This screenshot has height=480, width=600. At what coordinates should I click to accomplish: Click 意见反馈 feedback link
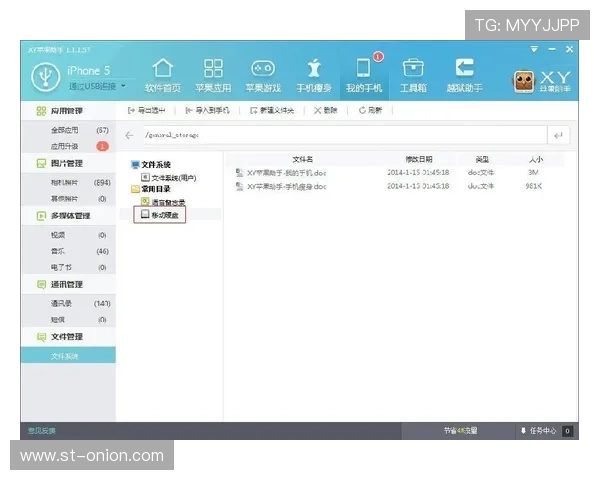point(42,431)
